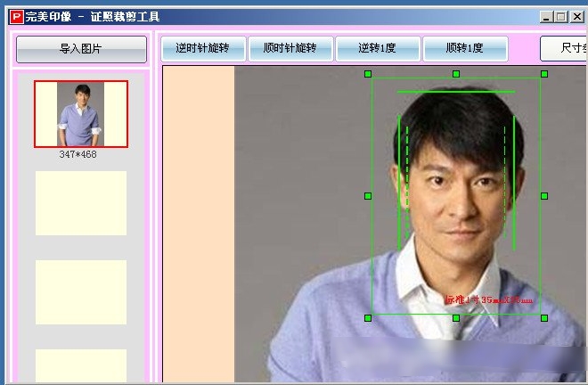Click bottom-center crop frame handle
Image resolution: width=588 pixels, height=385 pixels.
tap(456, 318)
